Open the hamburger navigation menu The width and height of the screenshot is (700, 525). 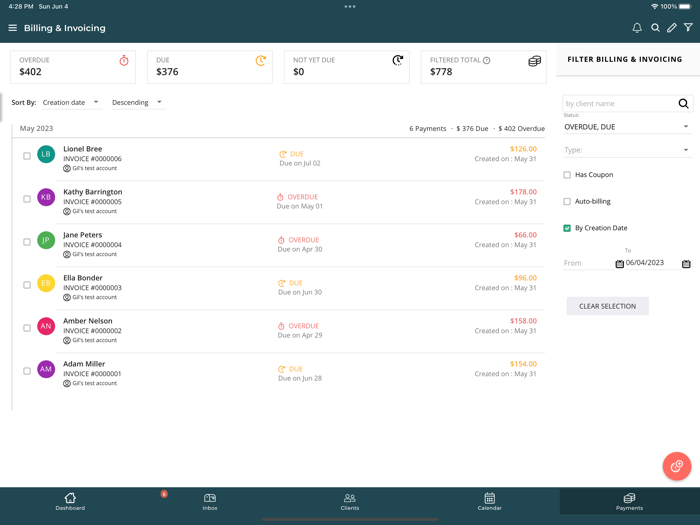click(x=12, y=28)
